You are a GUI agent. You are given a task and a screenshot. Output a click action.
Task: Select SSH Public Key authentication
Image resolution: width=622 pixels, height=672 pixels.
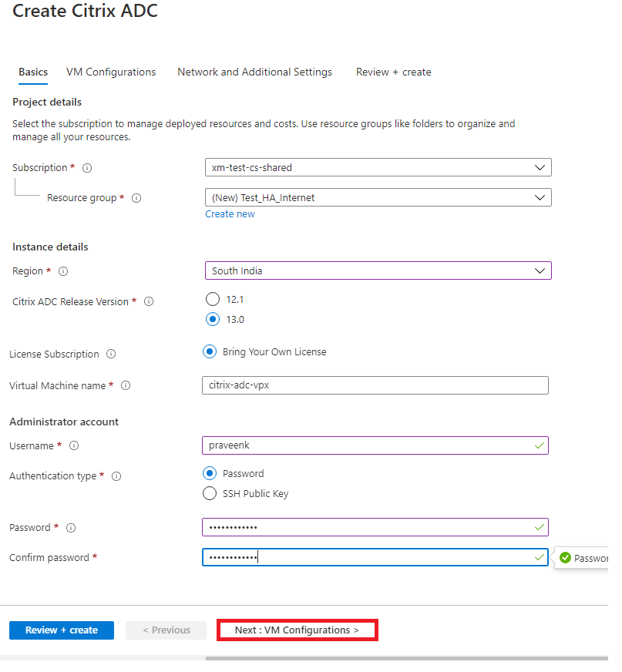click(210, 494)
